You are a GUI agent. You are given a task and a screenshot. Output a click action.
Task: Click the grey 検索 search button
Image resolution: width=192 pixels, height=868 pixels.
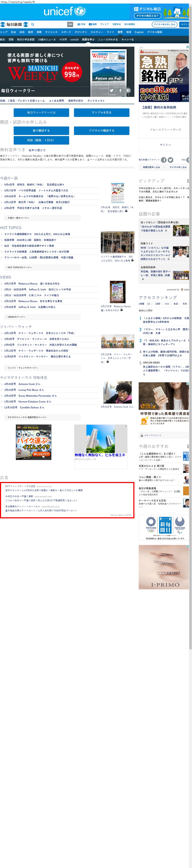[70, 24]
